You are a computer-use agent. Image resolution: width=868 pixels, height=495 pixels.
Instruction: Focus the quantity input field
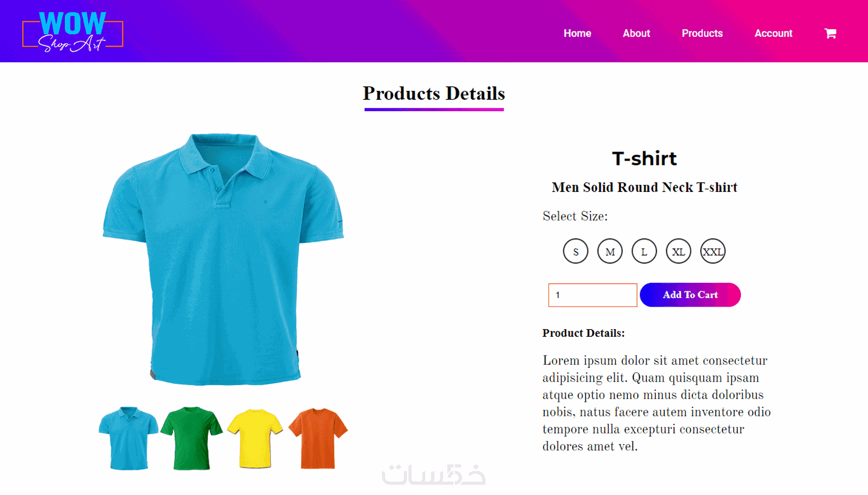click(592, 295)
